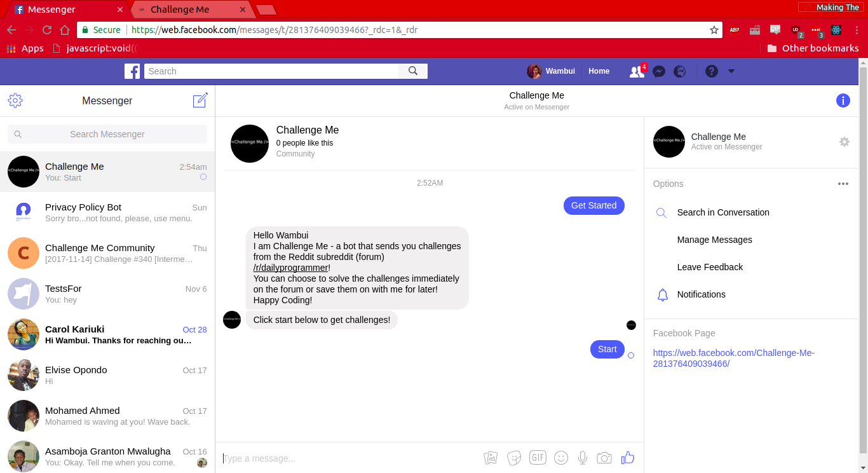The width and height of the screenshot is (868, 473).
Task: Open the conversation information panel icon
Action: [x=843, y=100]
